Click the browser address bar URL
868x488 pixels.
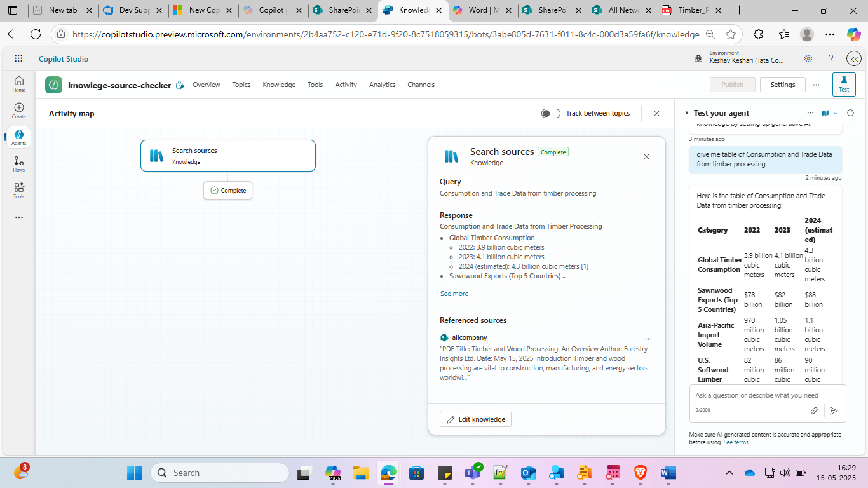(386, 34)
